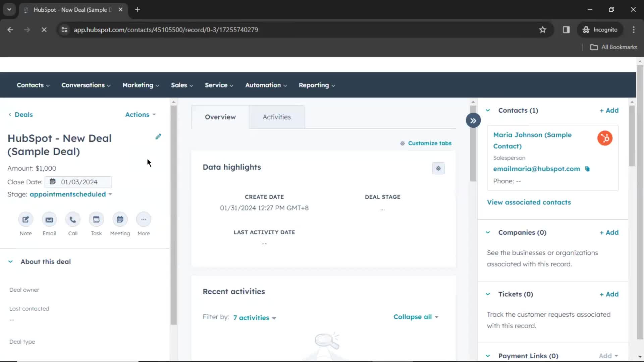The height and width of the screenshot is (362, 644).
Task: Add a contact to this deal
Action: click(609, 110)
